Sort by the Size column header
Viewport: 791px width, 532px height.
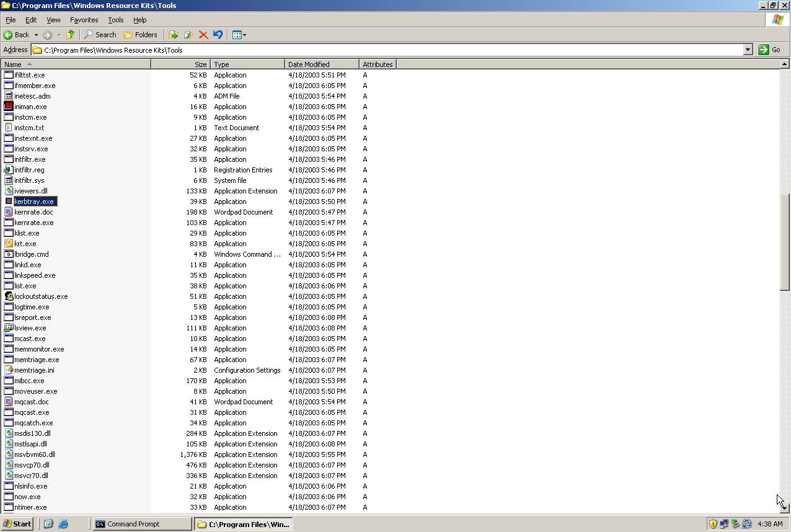pyautogui.click(x=181, y=64)
